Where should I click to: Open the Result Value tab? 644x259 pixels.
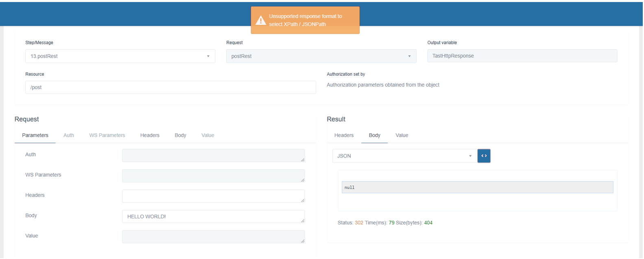click(402, 135)
